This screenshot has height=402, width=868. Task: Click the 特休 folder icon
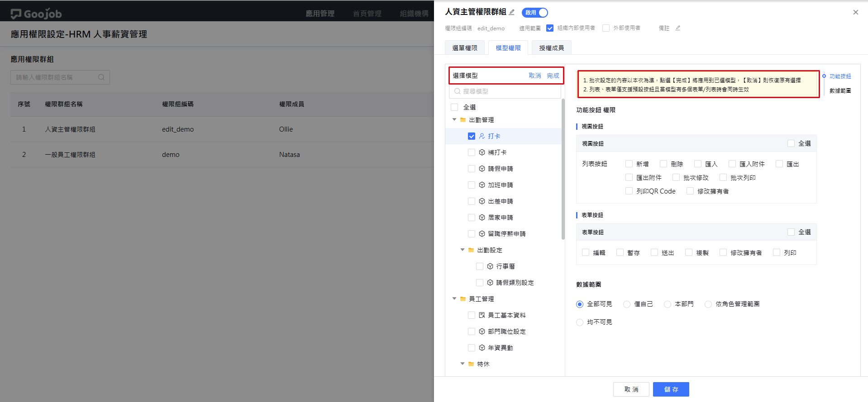click(x=471, y=364)
